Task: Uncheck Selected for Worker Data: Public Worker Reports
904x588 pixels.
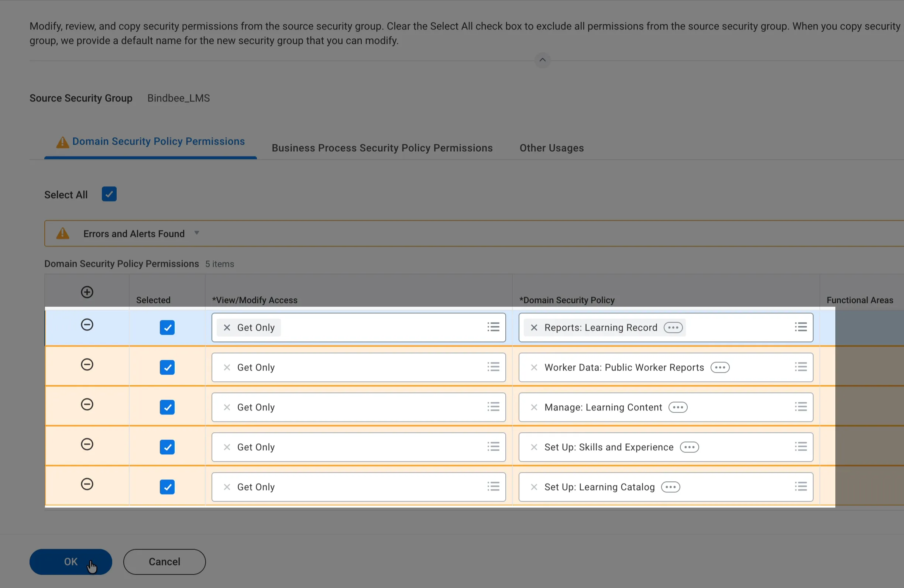Action: (x=167, y=367)
